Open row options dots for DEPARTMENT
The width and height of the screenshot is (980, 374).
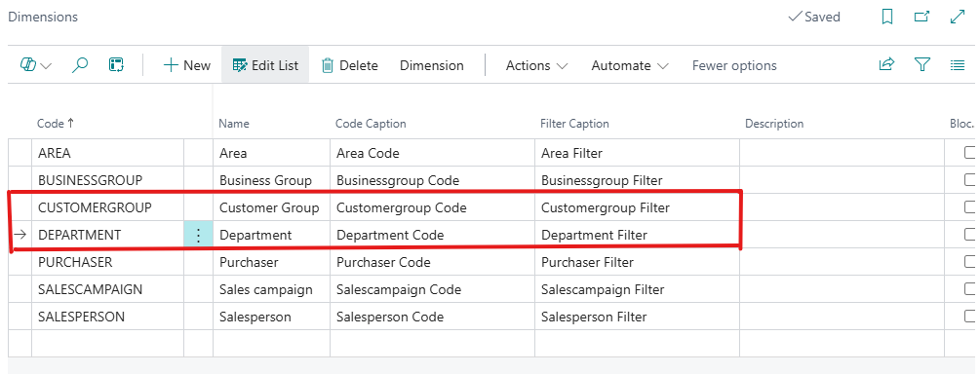198,236
